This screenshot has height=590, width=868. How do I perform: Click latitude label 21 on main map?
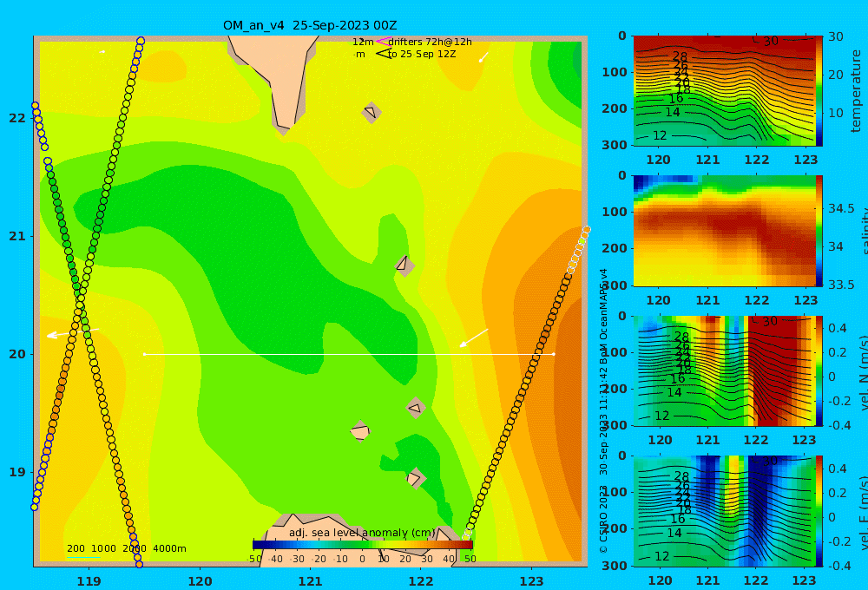[x=17, y=236]
